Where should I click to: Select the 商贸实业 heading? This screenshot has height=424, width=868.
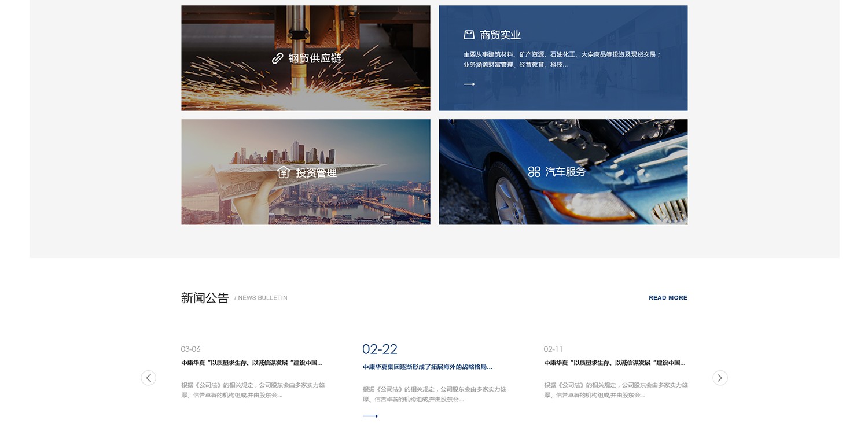(500, 35)
